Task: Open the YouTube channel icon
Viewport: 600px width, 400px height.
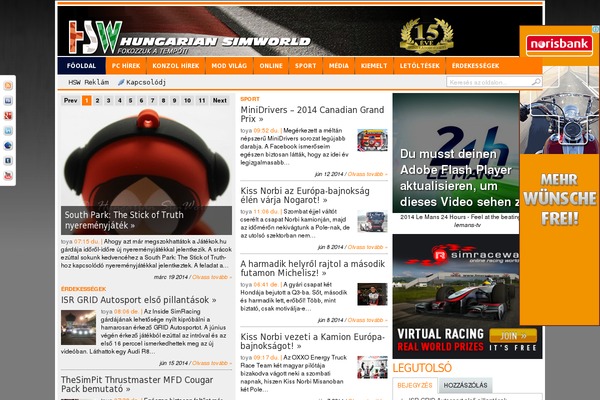Action: point(8,176)
